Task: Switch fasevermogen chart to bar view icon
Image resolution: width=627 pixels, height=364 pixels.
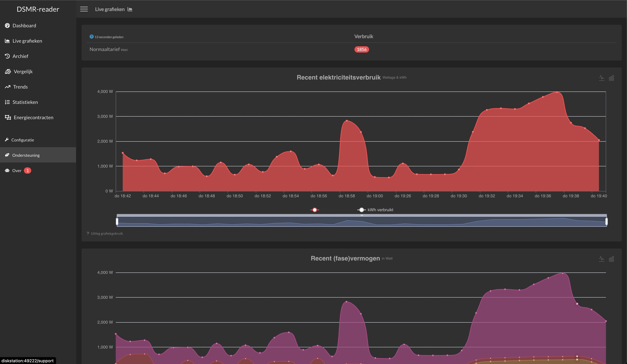Action: [x=611, y=259]
